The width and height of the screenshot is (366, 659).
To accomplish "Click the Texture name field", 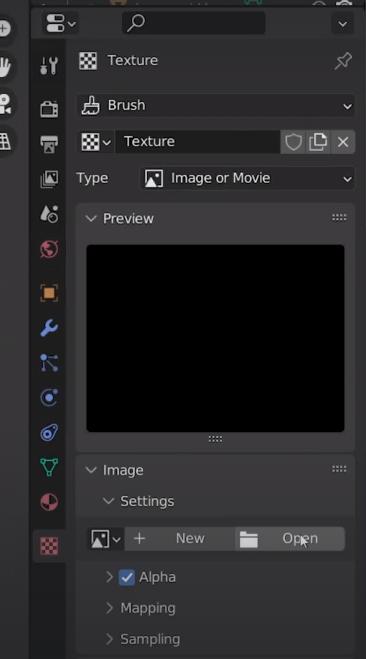I will (x=197, y=142).
